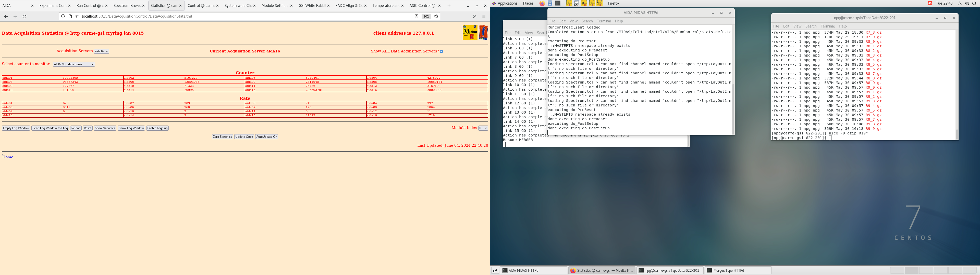980x275 pixels.
Task: Reload the current browser page
Action: pyautogui.click(x=25, y=16)
